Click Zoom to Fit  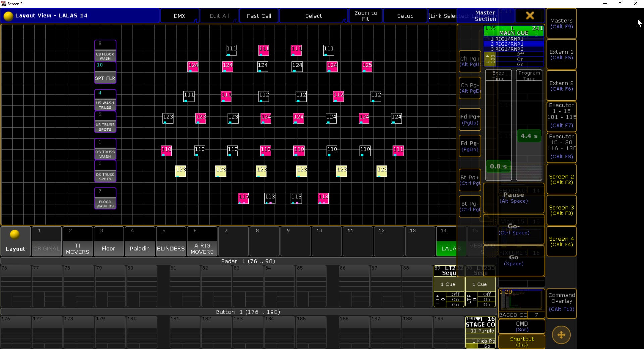tap(366, 16)
